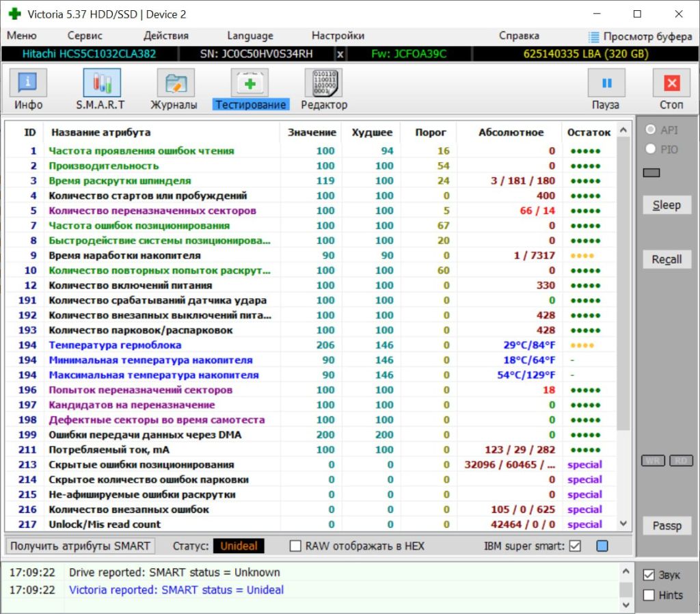Open the Действия menu
The width and height of the screenshot is (700, 614).
(166, 36)
